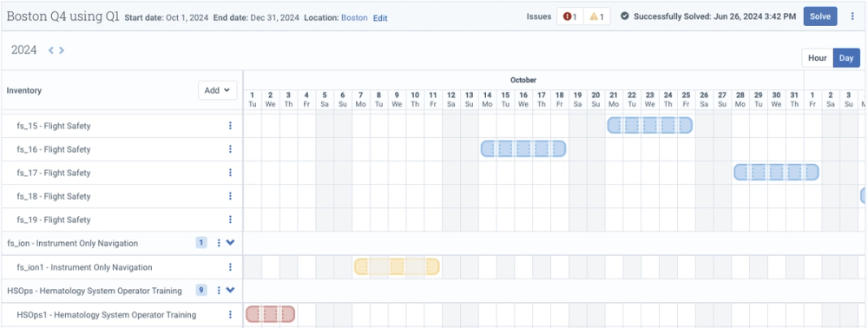Open options menu for fs_15 - Flight Safety
This screenshot has width=868, height=328.
coord(230,126)
